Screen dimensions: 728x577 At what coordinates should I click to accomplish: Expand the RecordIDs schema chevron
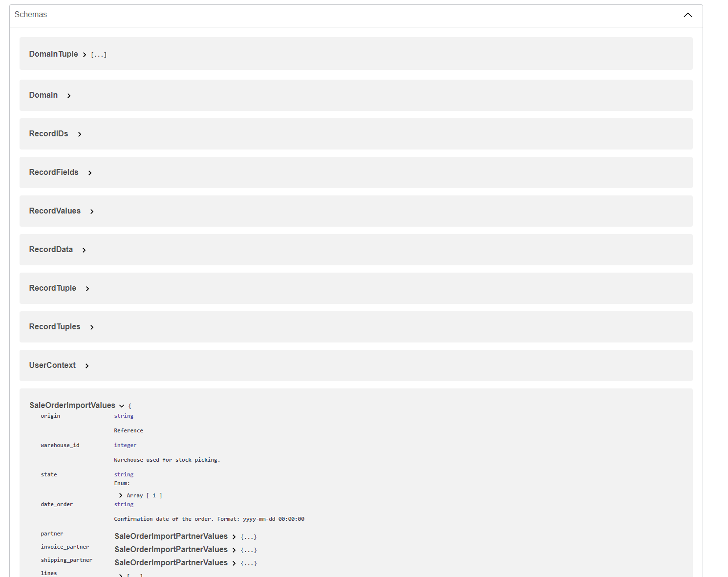[x=80, y=134]
